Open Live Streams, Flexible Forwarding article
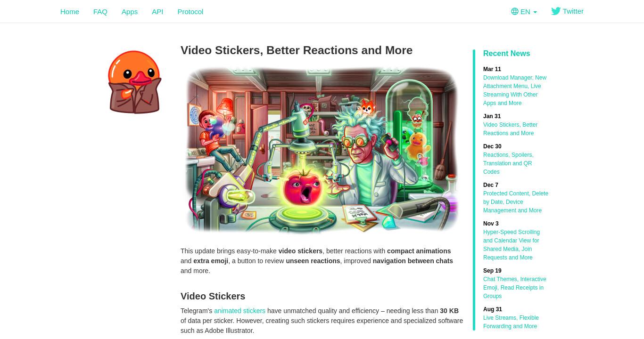The height and width of the screenshot is (339, 644). (511, 322)
